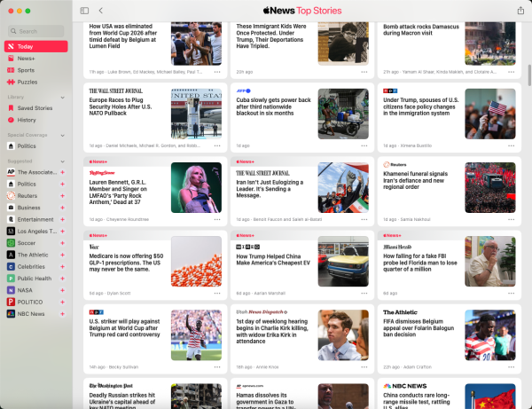The width and height of the screenshot is (532, 409).
Task: Follow NASA with plus button
Action: (62, 290)
